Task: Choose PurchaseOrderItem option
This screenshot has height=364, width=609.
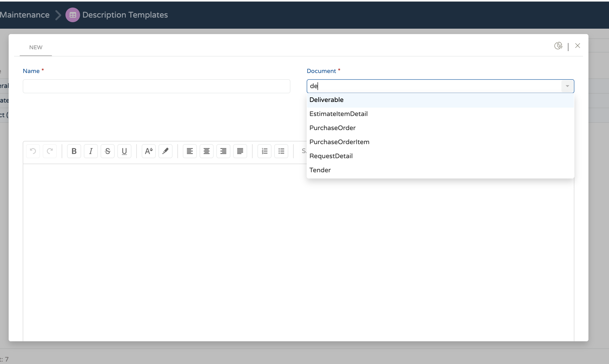Action: [440, 142]
